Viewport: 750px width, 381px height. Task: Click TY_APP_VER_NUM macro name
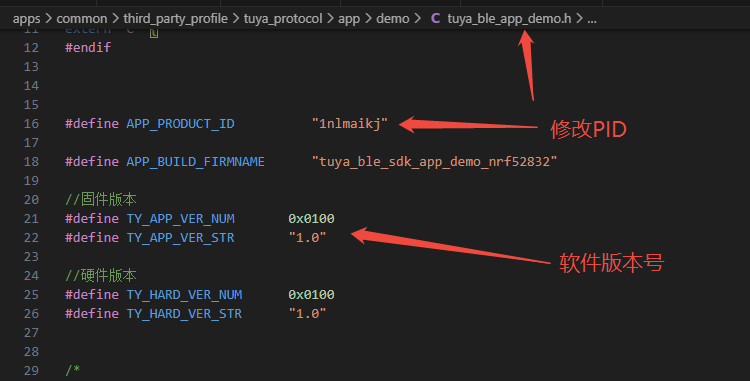pos(180,218)
